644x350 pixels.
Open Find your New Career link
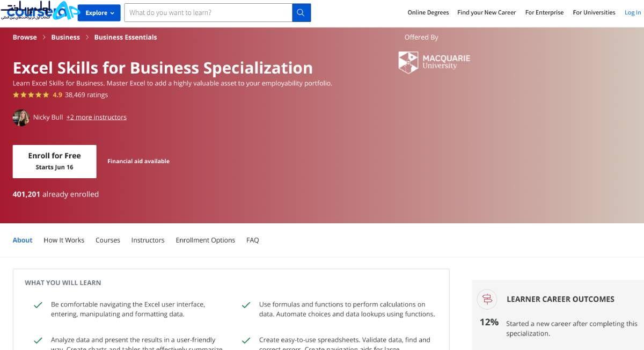tap(486, 12)
